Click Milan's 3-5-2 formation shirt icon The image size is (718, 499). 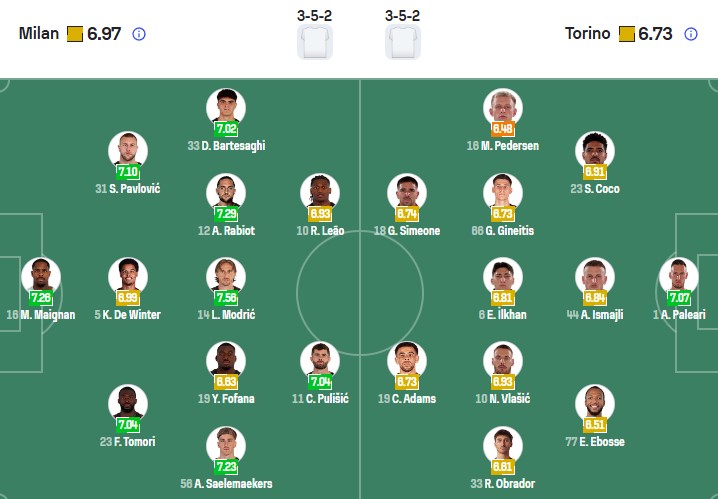pos(315,42)
